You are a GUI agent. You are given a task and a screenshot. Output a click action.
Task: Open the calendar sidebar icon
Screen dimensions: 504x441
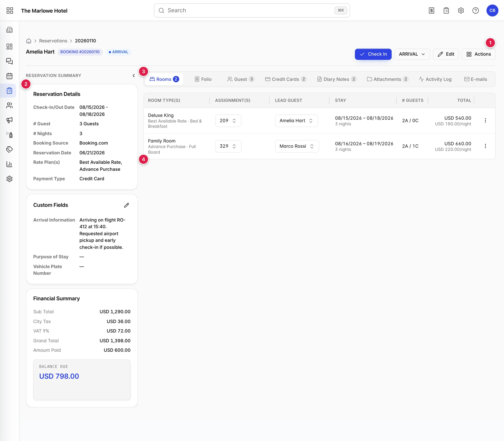(9, 76)
